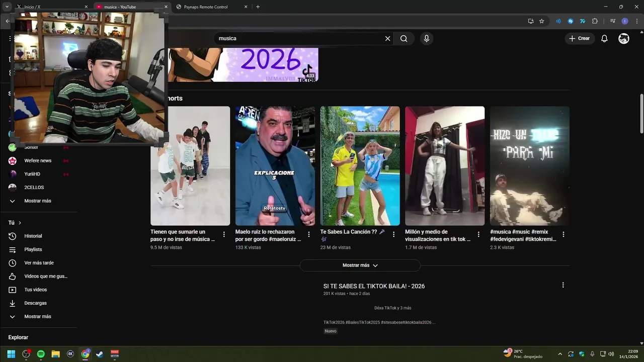Image resolution: width=644 pixels, height=362 pixels.
Task: Close the 'Inicio / X' tab
Action: pos(86,7)
